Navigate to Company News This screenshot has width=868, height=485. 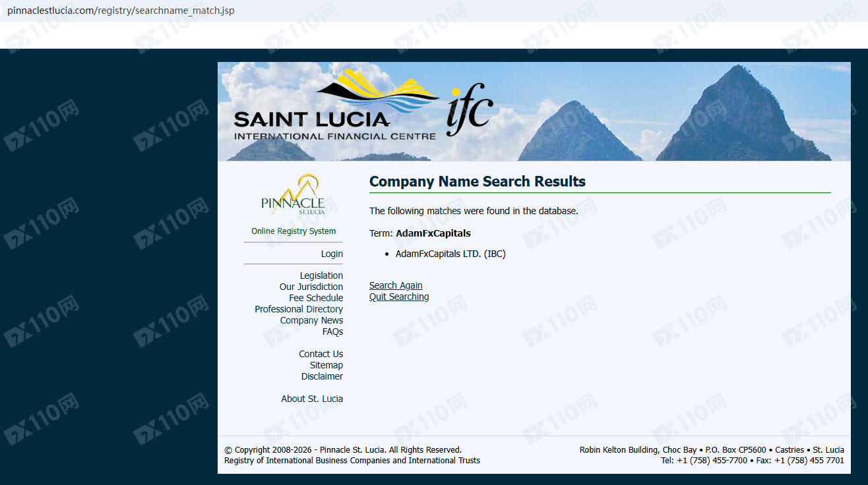[311, 320]
